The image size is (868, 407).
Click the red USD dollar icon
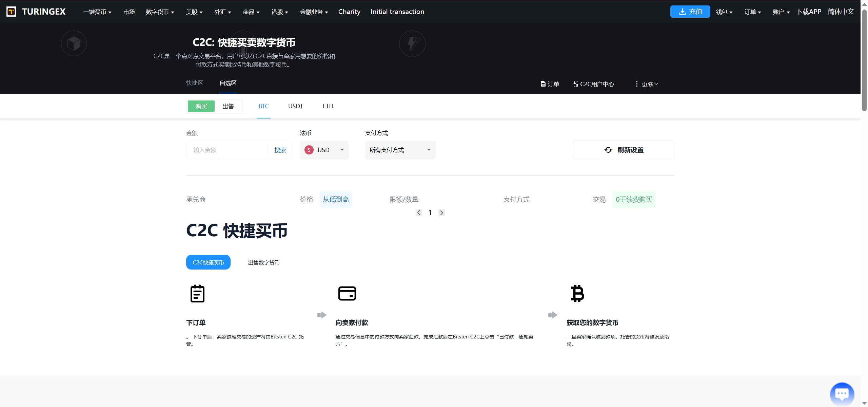coord(309,150)
